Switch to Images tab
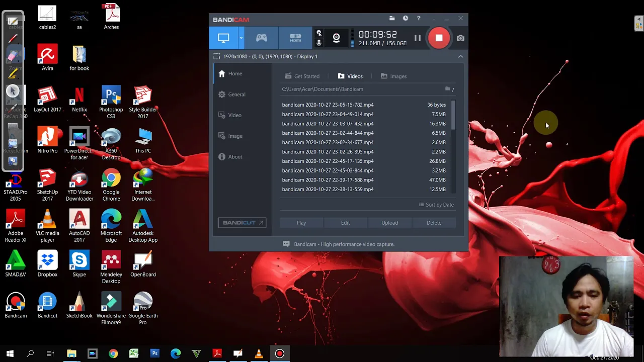Viewport: 644px width, 362px height. coord(393,76)
